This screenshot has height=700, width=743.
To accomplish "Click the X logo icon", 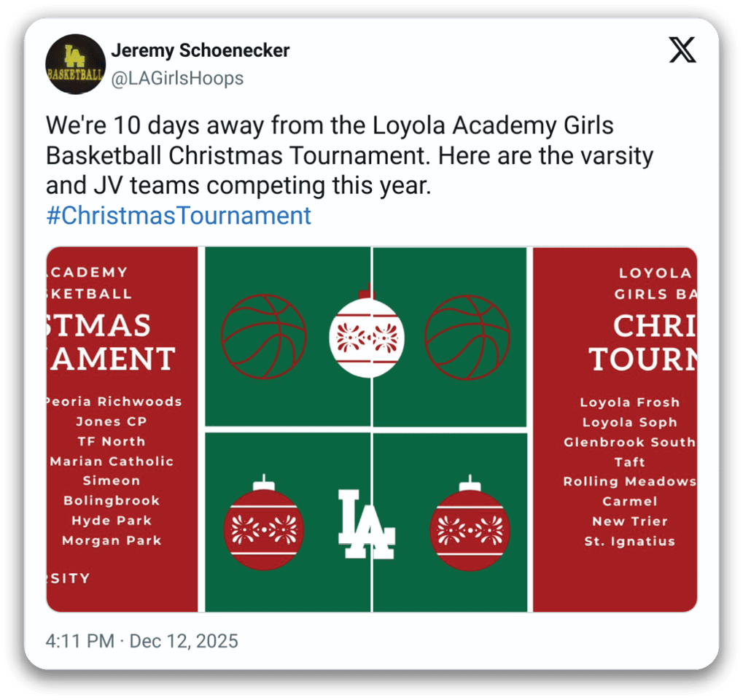I will point(682,50).
